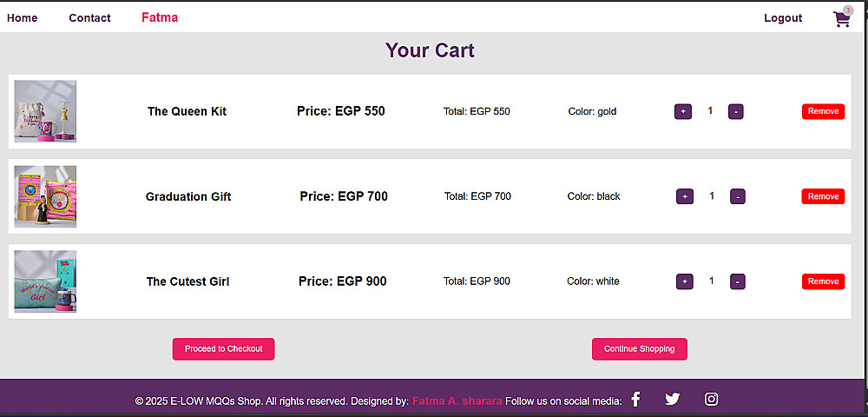Click the Graduation Gift product thumbnail
This screenshot has height=417, width=868.
click(45, 196)
